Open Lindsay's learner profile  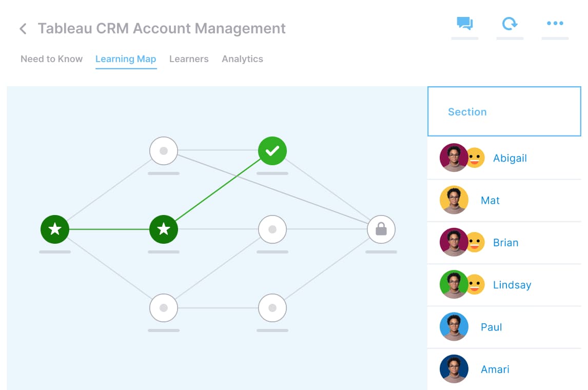click(512, 285)
